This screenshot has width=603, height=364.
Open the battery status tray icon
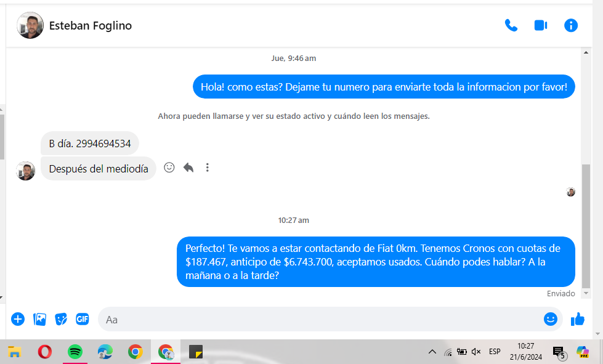click(462, 352)
